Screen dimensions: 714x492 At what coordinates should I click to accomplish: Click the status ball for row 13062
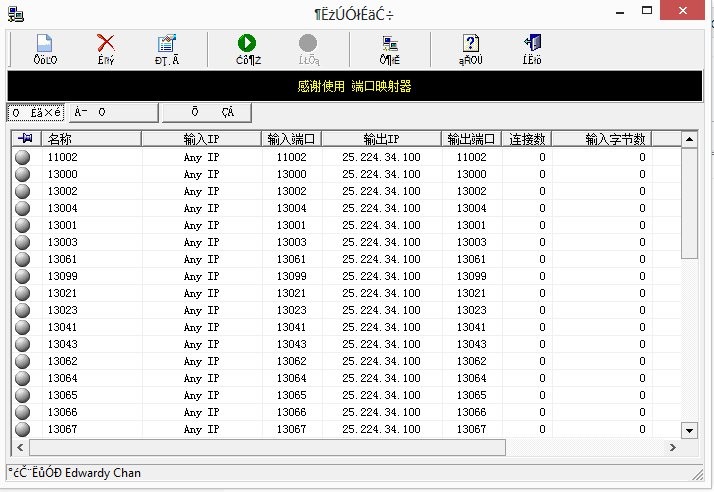(22, 361)
